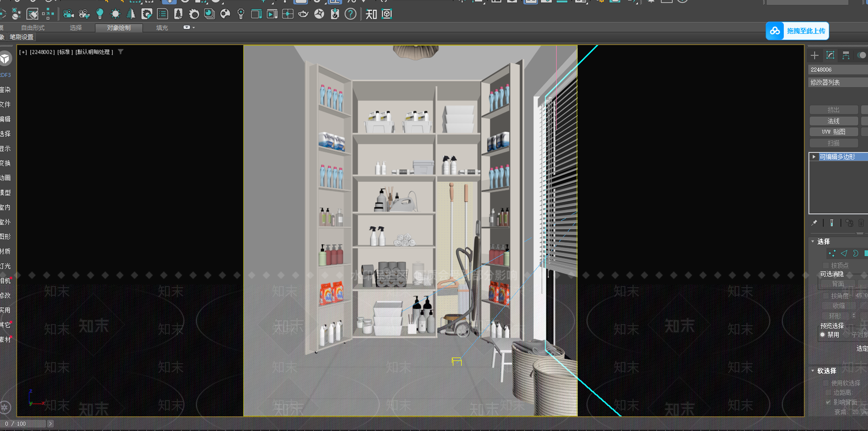Click the camera with arrow toolbar icon

68,14
